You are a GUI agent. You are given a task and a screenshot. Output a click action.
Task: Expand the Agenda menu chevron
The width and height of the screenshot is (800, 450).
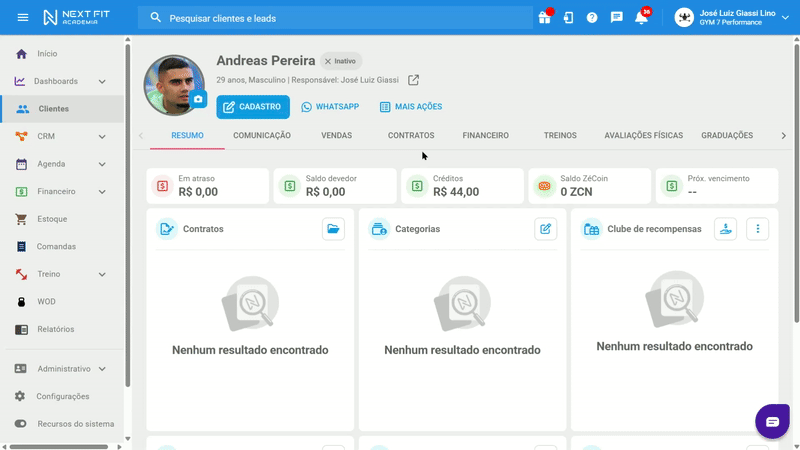(102, 164)
